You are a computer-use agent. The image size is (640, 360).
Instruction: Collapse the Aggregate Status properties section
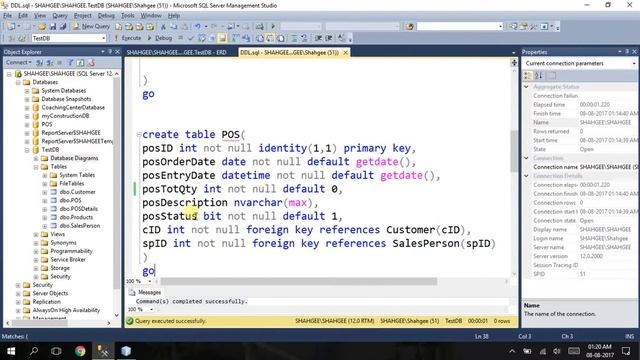[527, 87]
